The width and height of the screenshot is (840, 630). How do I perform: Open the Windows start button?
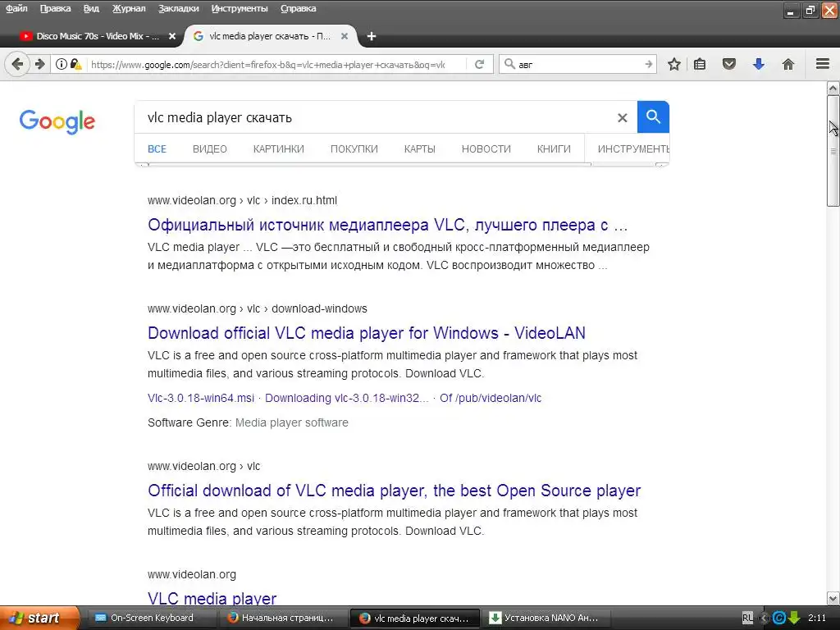click(39, 618)
